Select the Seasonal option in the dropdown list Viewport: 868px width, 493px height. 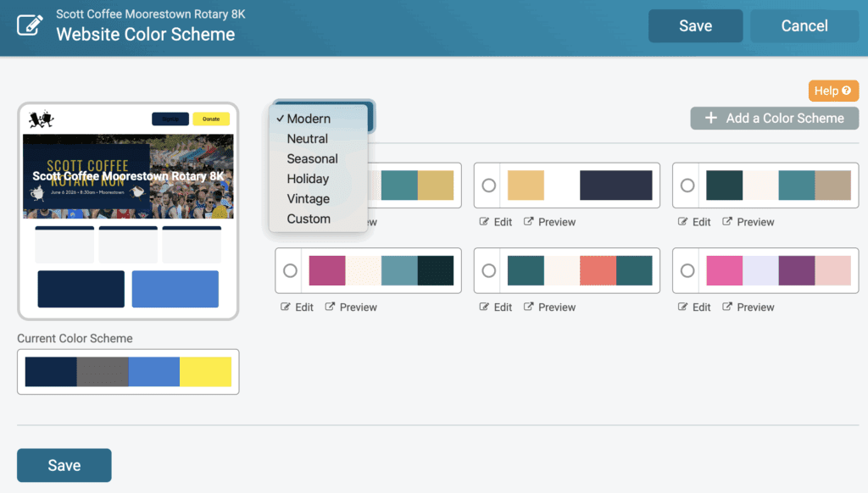coord(312,158)
